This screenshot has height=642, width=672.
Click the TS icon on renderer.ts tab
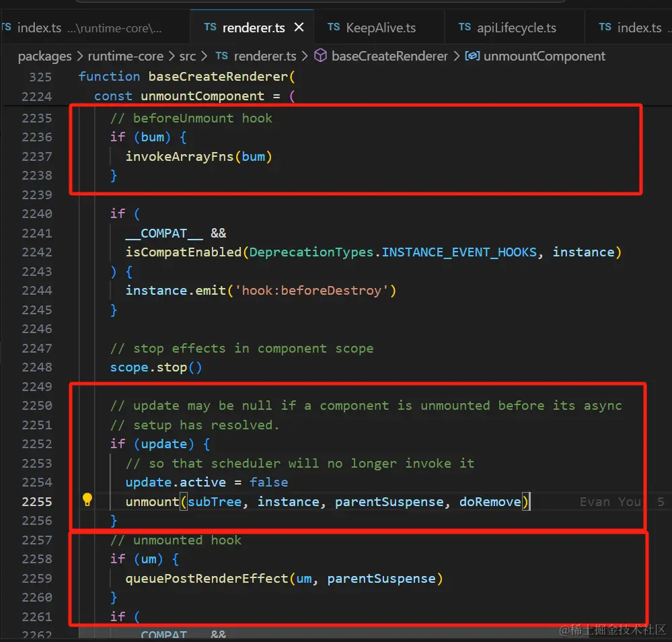click(x=210, y=28)
